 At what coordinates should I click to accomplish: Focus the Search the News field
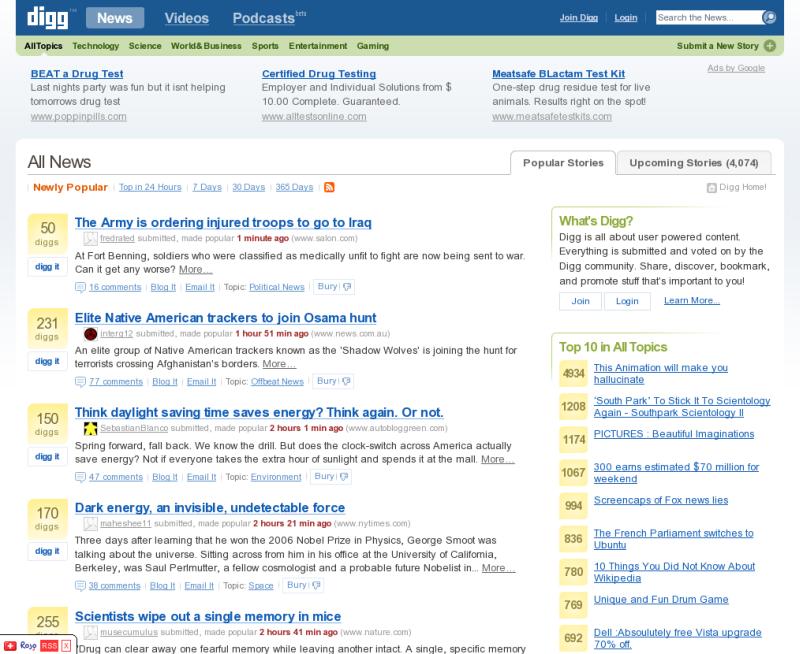click(x=710, y=18)
